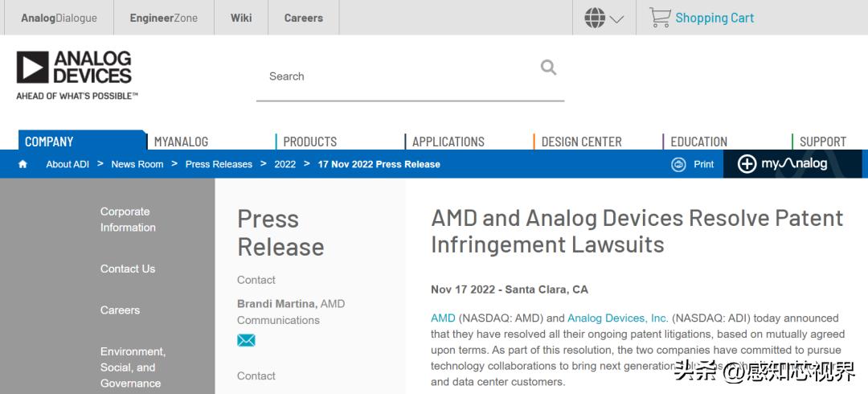Select the DESIGN CENTER tab
Viewport: 868px width, 394px height.
pos(581,142)
